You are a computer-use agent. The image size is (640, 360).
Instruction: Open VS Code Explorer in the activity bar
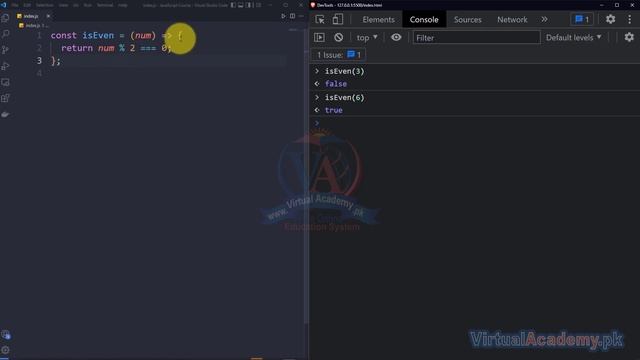[x=5, y=18]
